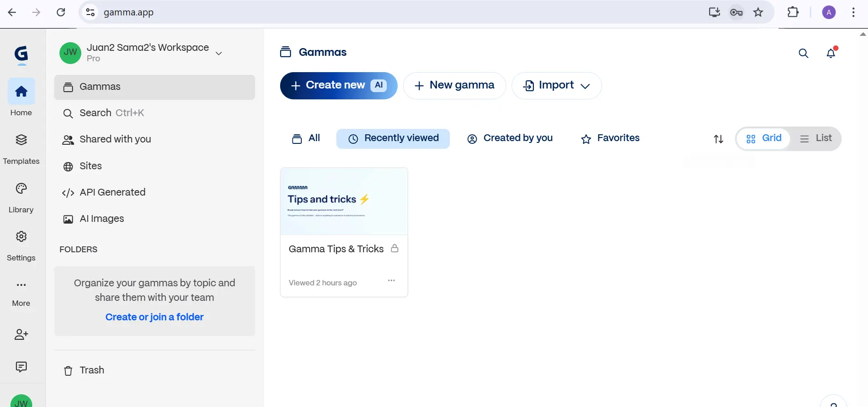The height and width of the screenshot is (407, 868).
Task: Click the JW profile avatar at bottom
Action: point(21,401)
